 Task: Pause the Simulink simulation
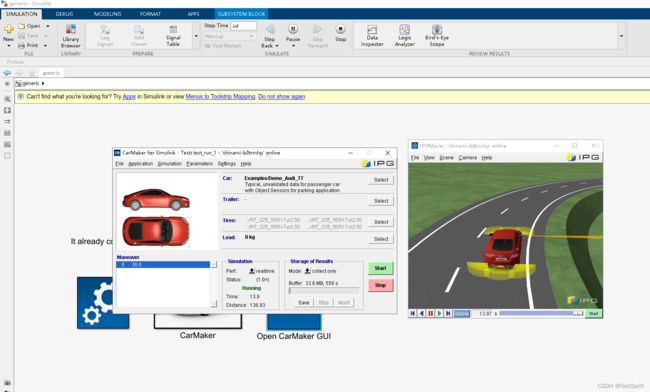click(x=293, y=33)
